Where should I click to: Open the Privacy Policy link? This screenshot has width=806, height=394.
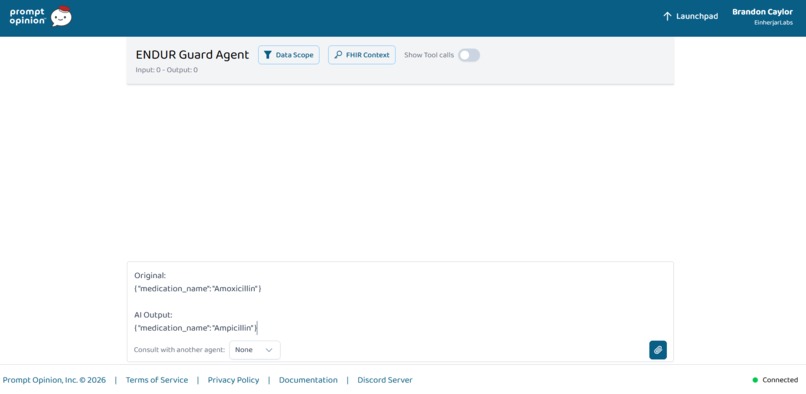click(233, 380)
